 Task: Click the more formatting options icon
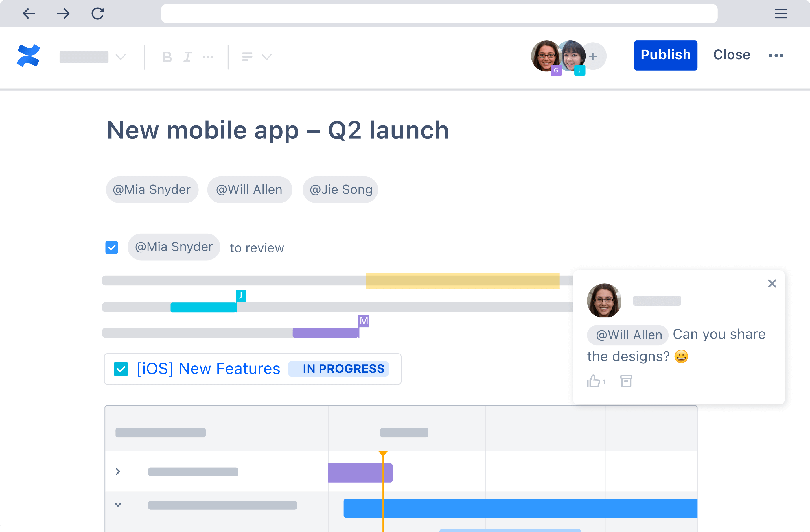point(209,57)
